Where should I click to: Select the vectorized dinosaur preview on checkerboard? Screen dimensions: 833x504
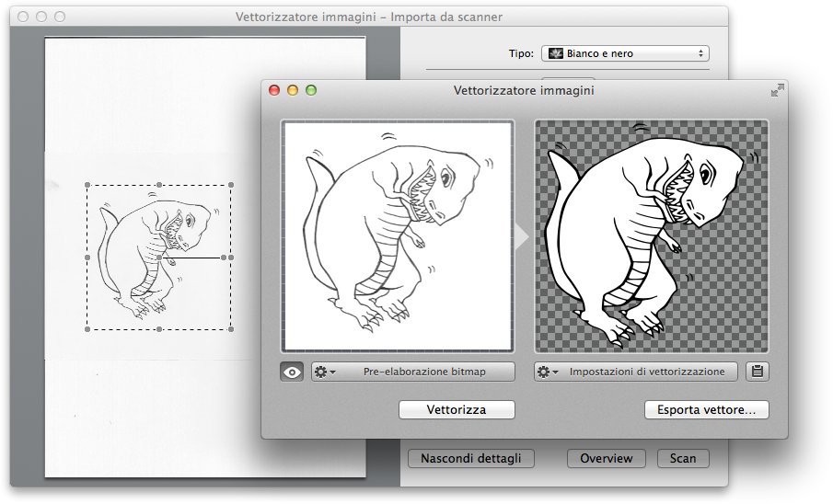coord(651,235)
